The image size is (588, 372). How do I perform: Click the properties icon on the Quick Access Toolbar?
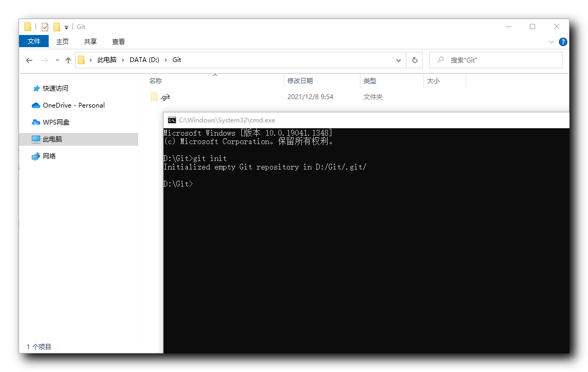(44, 26)
